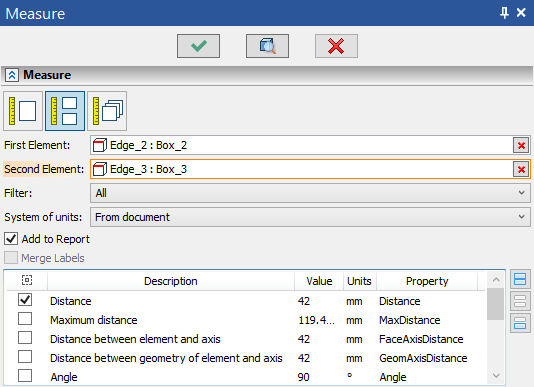Click the Second Element label
Viewport: 534px width, 387px height.
(44, 169)
